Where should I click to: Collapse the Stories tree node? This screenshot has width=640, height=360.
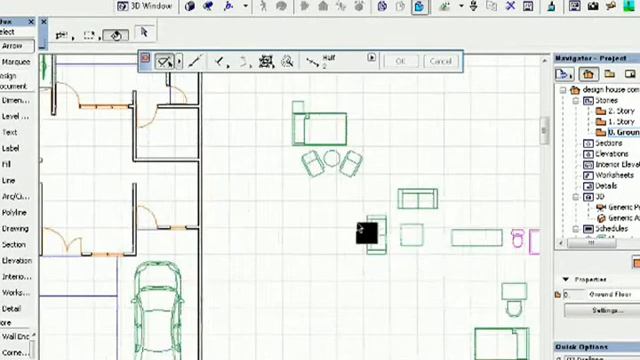[x=576, y=100]
